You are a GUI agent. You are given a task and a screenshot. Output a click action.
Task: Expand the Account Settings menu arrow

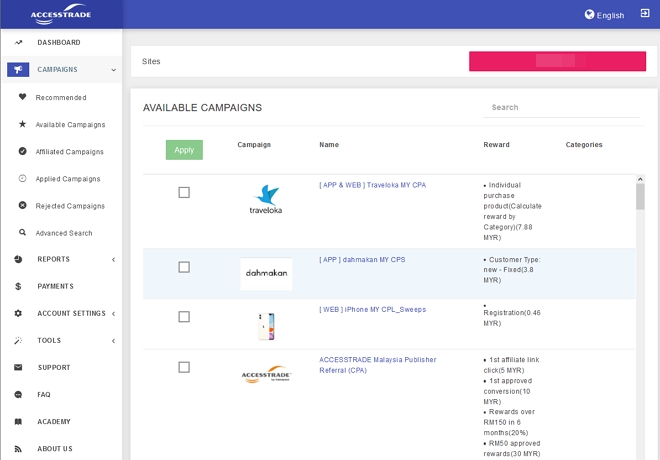point(114,314)
